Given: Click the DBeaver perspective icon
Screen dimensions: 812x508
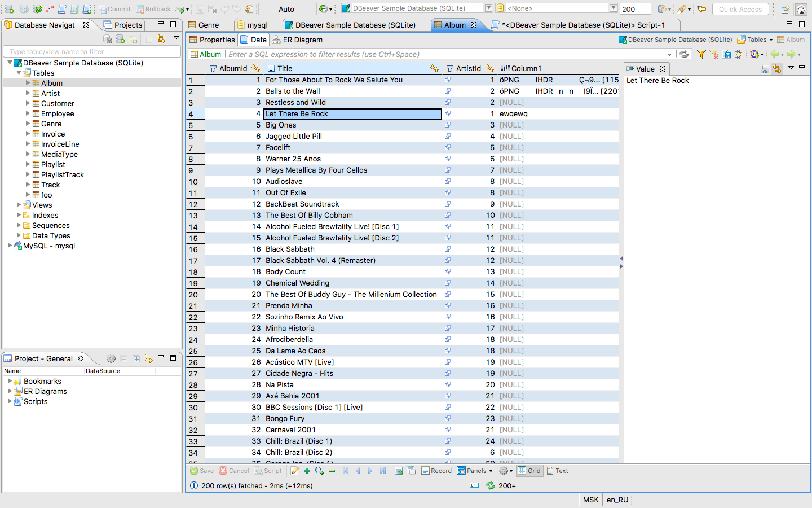Looking at the screenshot, I should [x=801, y=10].
